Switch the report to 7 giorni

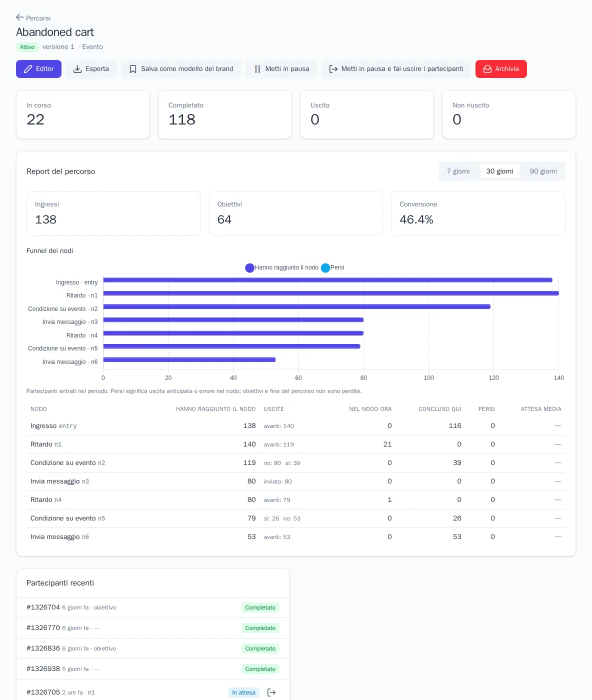coord(458,171)
